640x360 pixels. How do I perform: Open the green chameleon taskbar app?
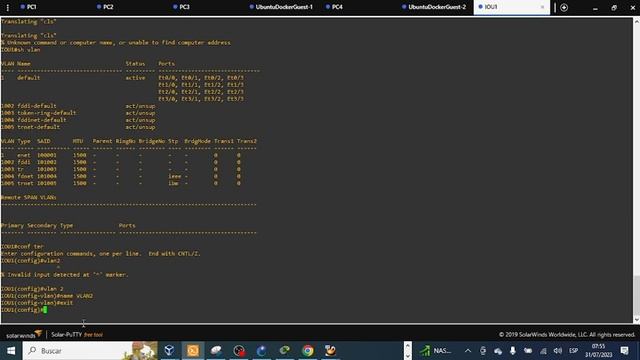(284, 351)
